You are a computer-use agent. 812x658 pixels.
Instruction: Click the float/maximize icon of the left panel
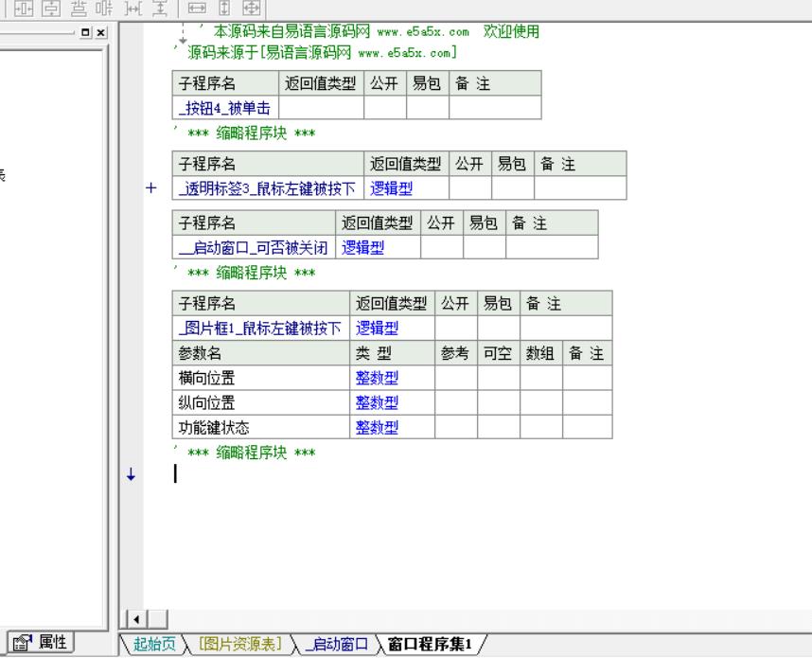pyautogui.click(x=86, y=32)
